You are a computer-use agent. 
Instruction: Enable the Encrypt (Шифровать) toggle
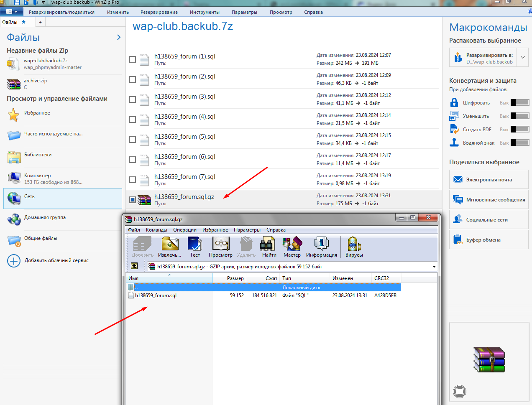tap(520, 103)
